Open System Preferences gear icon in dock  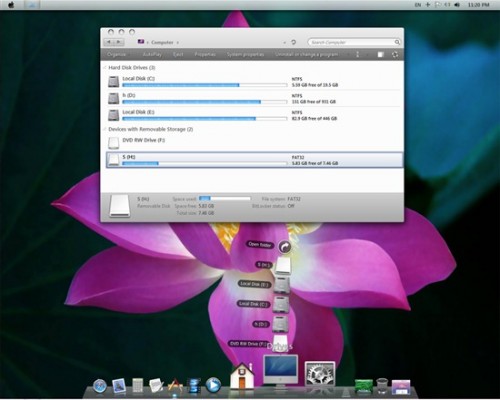(320, 374)
